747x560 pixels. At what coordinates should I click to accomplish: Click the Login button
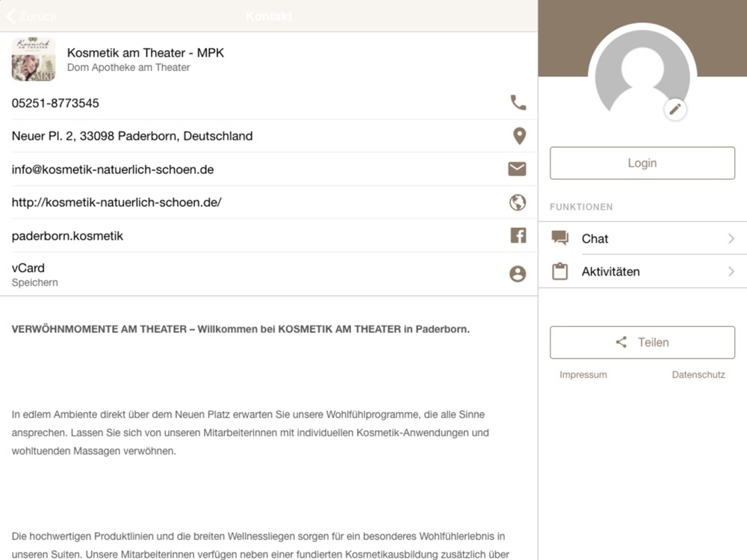click(x=642, y=163)
